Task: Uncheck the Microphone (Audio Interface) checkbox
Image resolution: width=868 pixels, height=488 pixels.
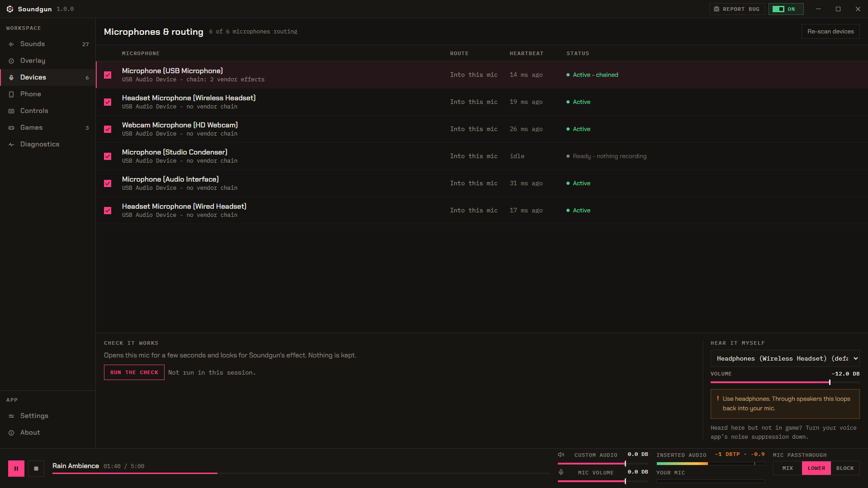Action: click(108, 183)
